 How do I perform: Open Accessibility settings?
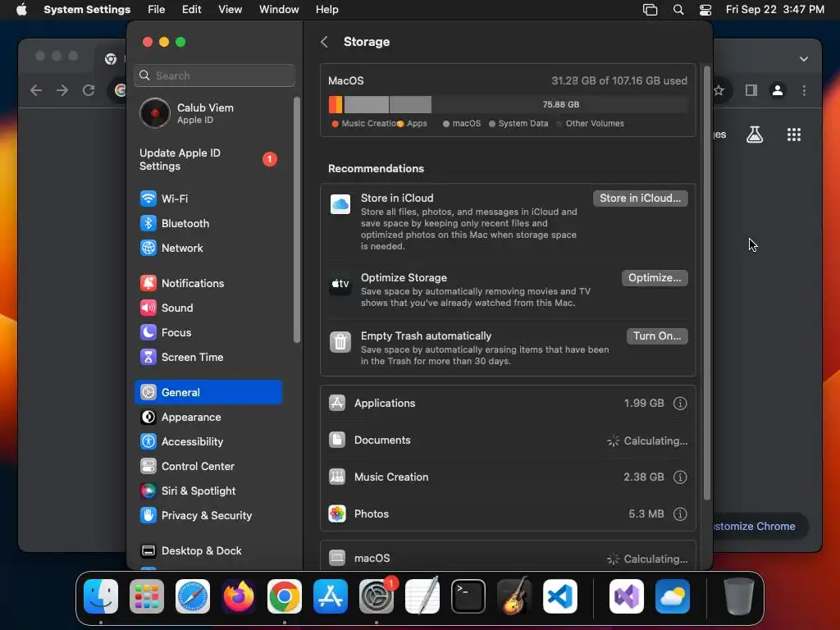click(x=208, y=442)
